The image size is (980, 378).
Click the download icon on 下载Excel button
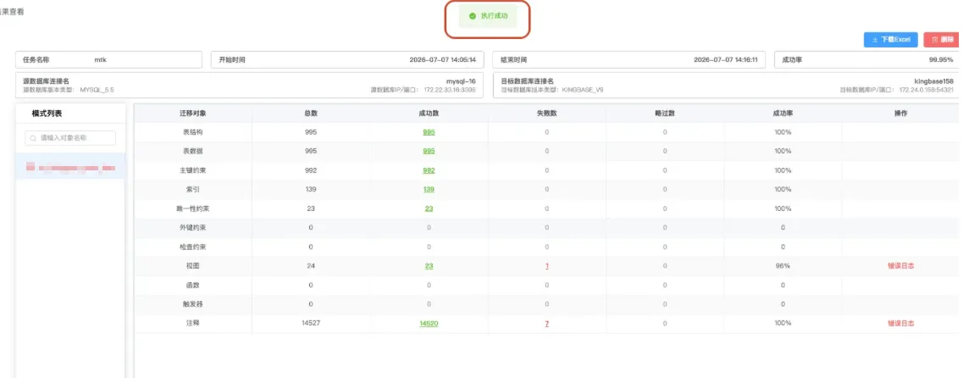coord(875,40)
